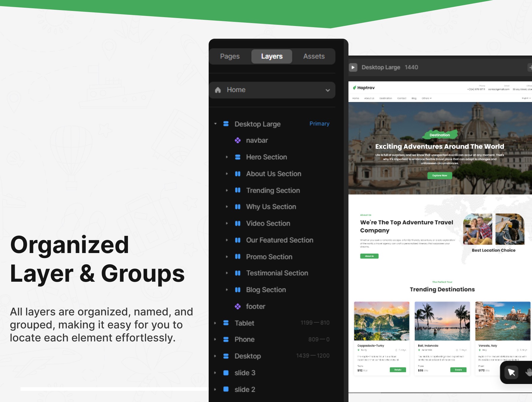532x402 pixels.
Task: Click the Testimonial Section columns icon
Action: 238,273
